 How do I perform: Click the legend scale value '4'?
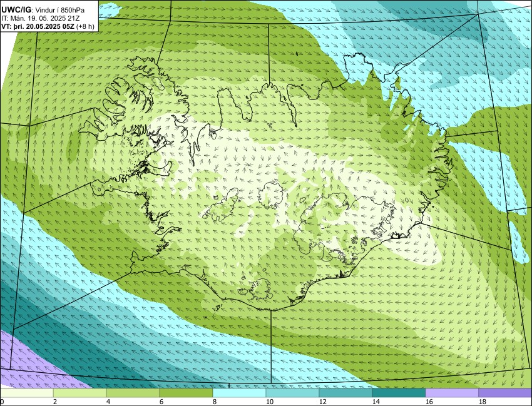[x=108, y=402]
